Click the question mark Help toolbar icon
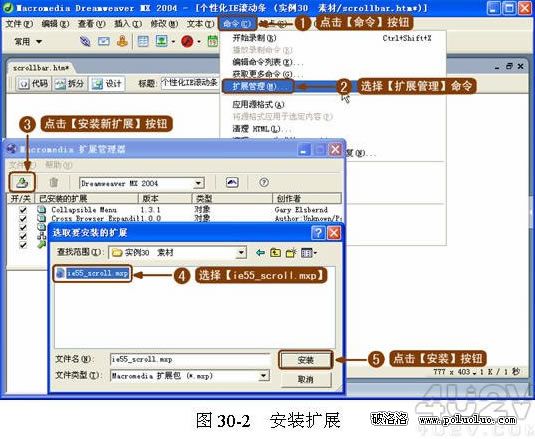The image size is (535, 439). 263,182
